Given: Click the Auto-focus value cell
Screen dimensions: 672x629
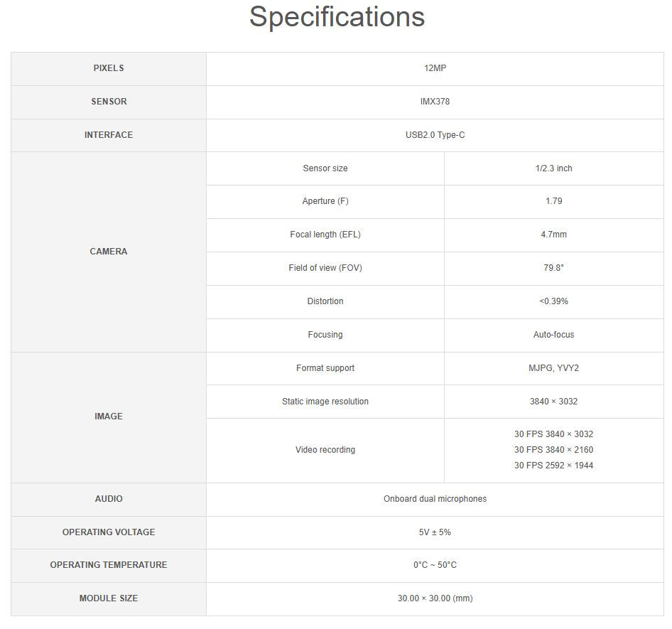Looking at the screenshot, I should [553, 335].
